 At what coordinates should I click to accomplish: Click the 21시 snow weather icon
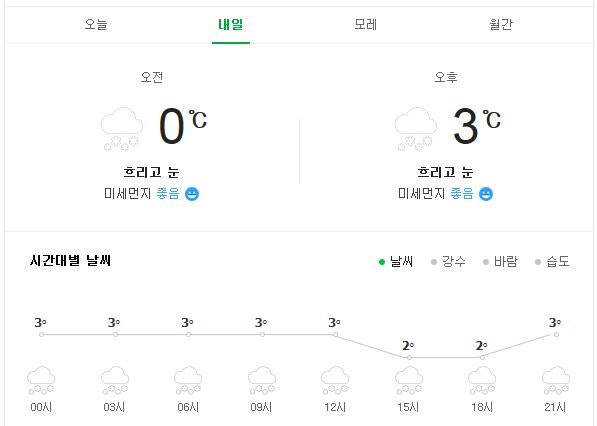pyautogui.click(x=556, y=380)
